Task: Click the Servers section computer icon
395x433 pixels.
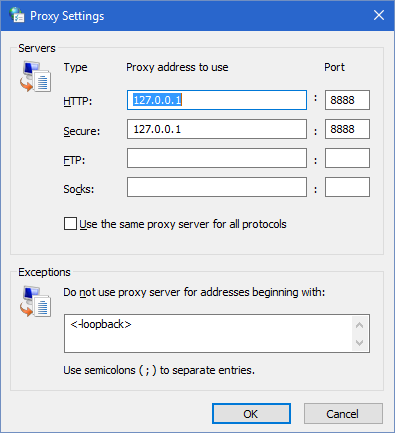Action: point(35,77)
